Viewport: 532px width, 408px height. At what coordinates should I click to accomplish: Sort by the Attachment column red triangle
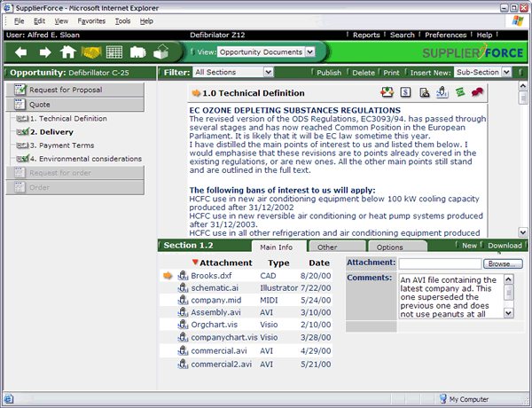pos(195,262)
